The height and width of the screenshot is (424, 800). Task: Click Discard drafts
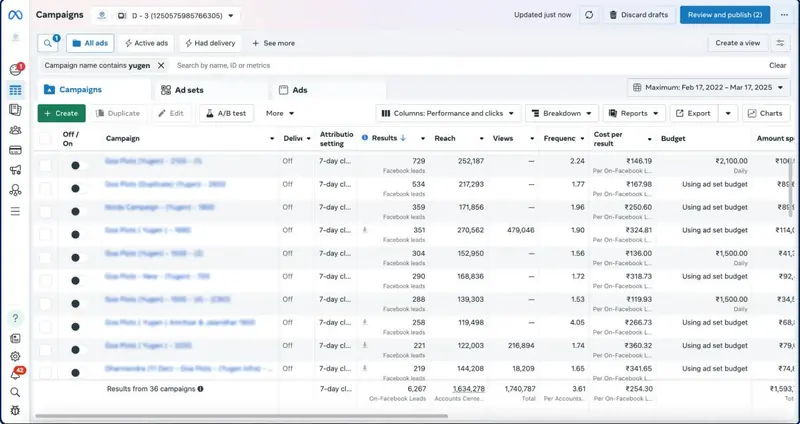coord(639,15)
